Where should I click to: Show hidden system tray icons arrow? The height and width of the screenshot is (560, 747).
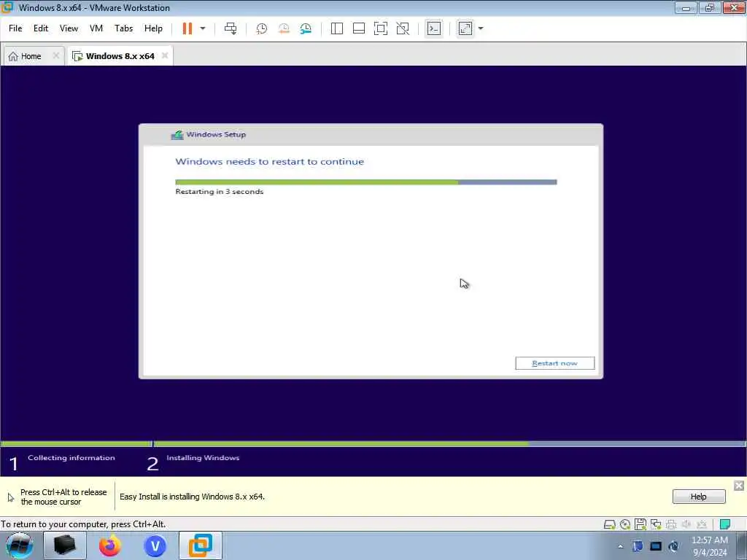pos(620,547)
